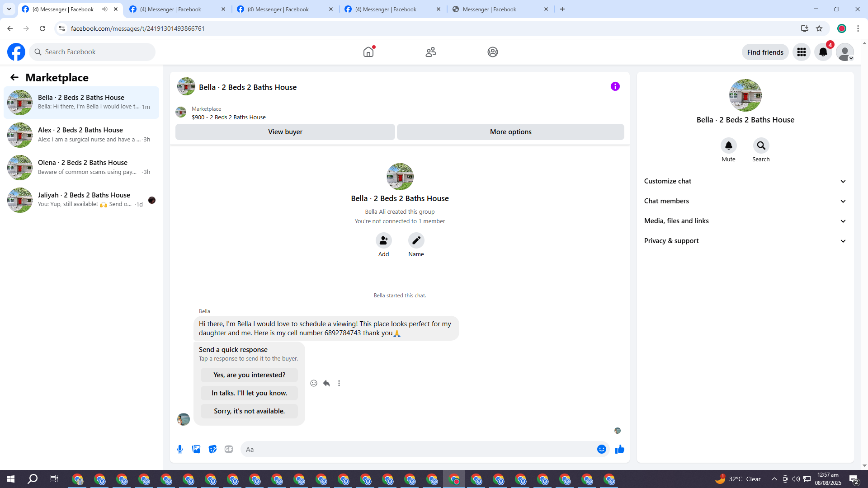Reply to Bella's message arrow icon
Screen dimensions: 868x488
click(x=326, y=383)
